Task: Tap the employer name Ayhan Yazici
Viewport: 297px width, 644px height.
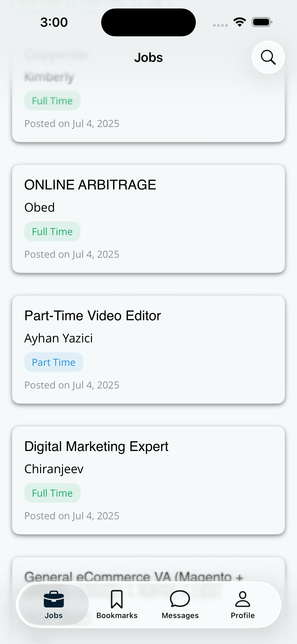Action: click(58, 338)
